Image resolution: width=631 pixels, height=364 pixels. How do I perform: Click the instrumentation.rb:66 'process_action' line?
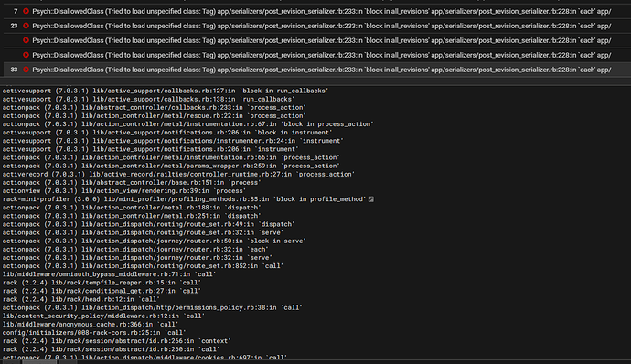click(171, 157)
